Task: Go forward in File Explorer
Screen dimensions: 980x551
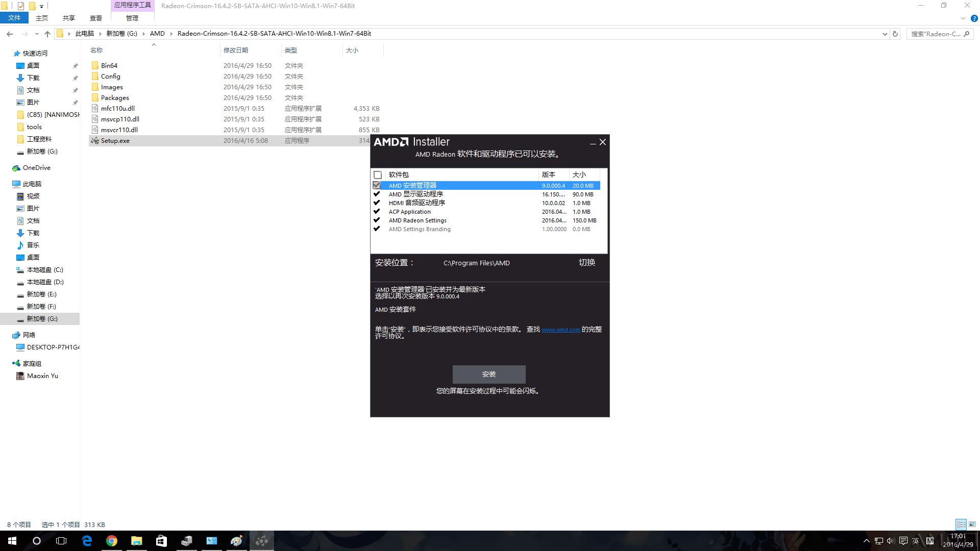Action: (x=24, y=34)
